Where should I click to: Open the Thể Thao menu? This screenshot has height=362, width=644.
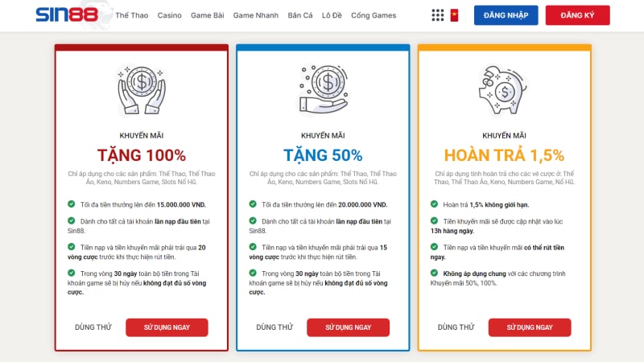(x=132, y=15)
